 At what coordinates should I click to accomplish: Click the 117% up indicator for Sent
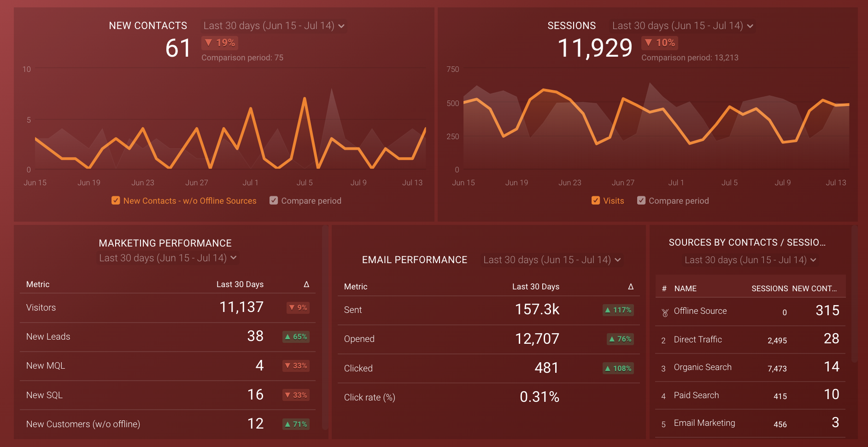coord(618,310)
